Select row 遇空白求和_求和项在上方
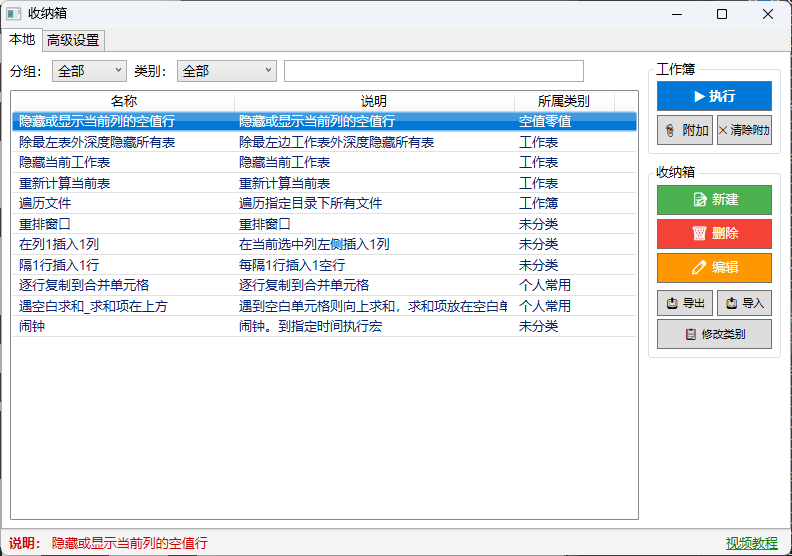This screenshot has height=556, width=792. [324, 306]
